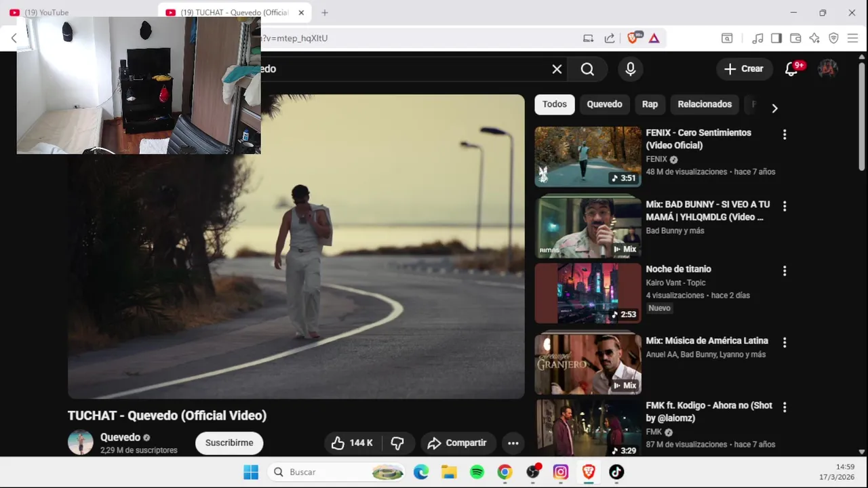This screenshot has height=488, width=868.
Task: Click the share page icon in address bar
Action: [x=610, y=38]
